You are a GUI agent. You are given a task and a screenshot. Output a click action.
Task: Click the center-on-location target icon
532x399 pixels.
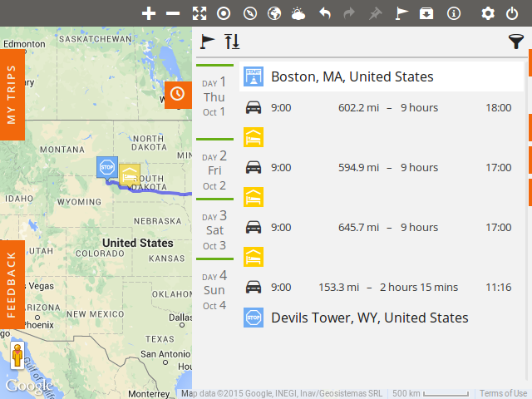click(224, 13)
